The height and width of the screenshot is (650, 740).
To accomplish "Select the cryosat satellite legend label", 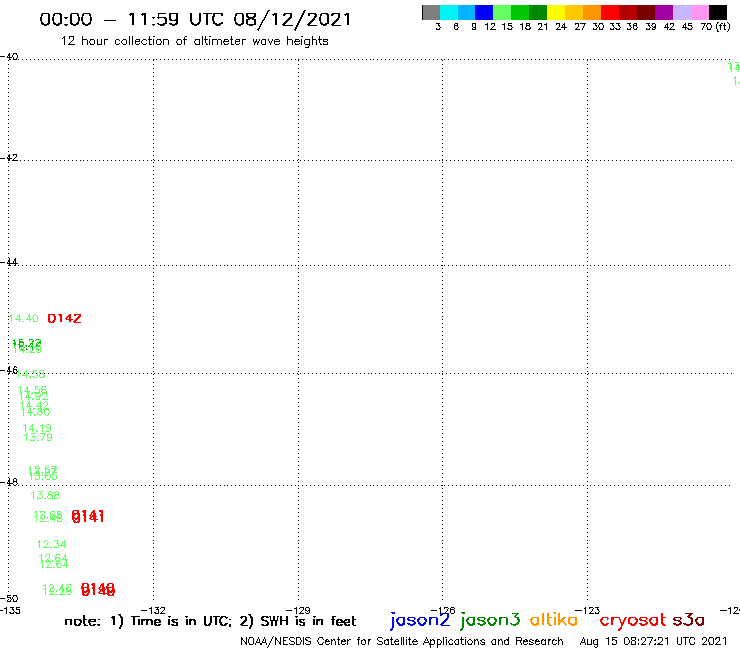I will point(633,620).
